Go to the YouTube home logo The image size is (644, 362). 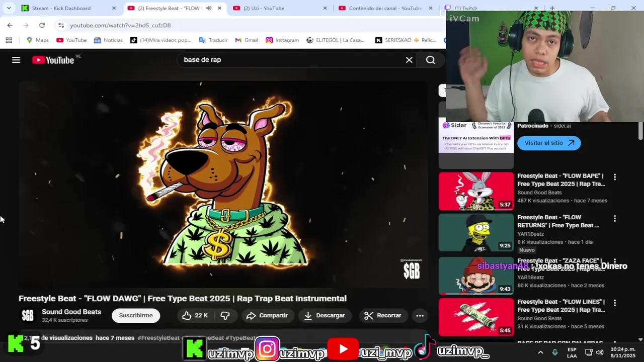pos(53,60)
